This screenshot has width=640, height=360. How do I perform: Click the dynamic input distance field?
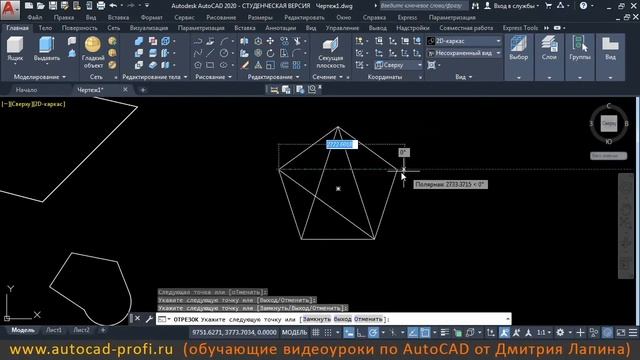click(x=341, y=144)
